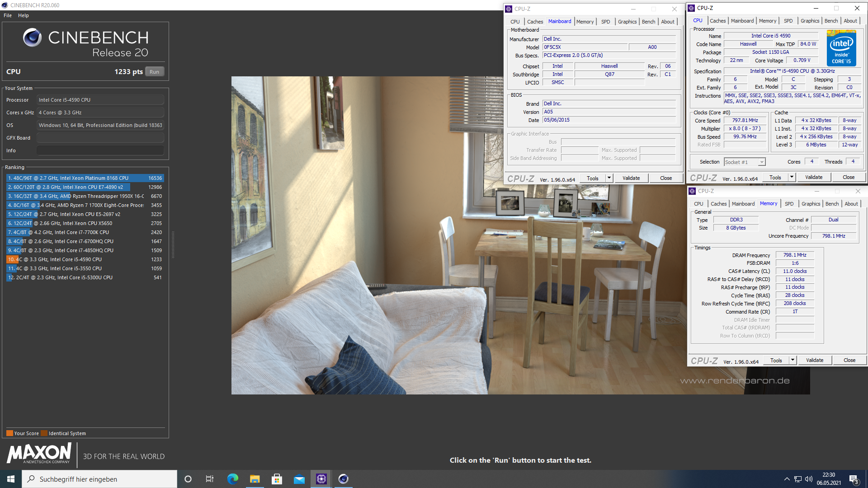This screenshot has width=868, height=488.
Task: Select Graphics tab in Mainboard CPU-Z window
Action: pyautogui.click(x=627, y=22)
